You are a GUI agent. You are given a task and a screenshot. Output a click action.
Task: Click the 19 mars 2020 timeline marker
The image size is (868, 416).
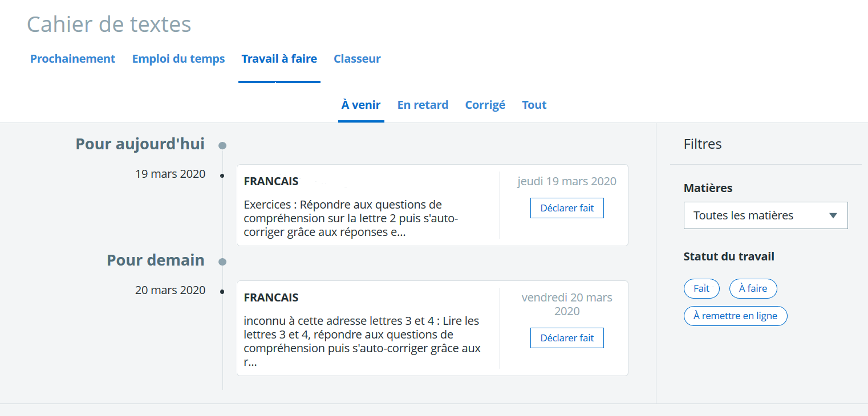[x=222, y=176]
